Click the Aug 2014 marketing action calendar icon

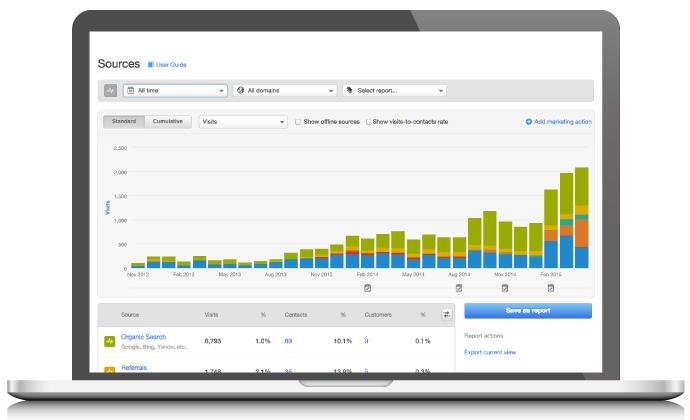point(459,288)
